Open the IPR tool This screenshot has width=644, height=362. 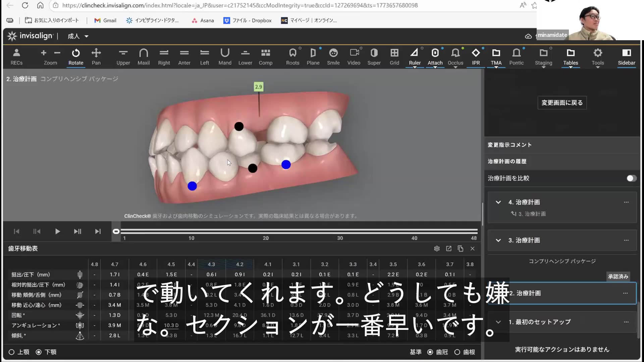tap(476, 56)
